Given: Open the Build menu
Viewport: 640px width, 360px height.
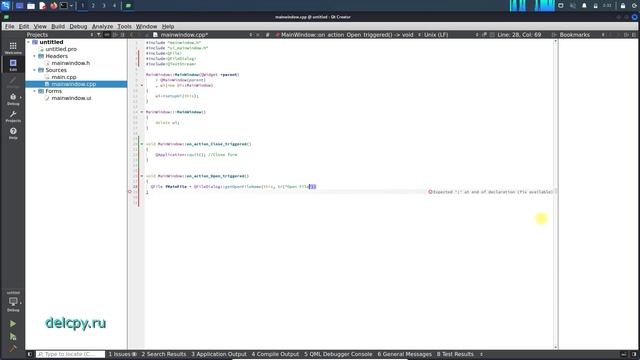Looking at the screenshot, I should [58, 26].
